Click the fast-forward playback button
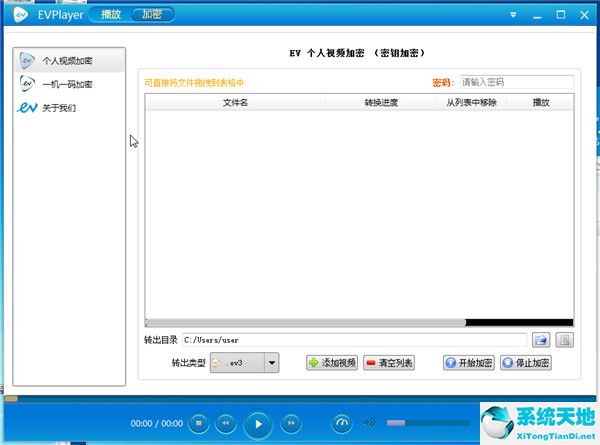Screen dimensions: 600x445 (x=291, y=423)
